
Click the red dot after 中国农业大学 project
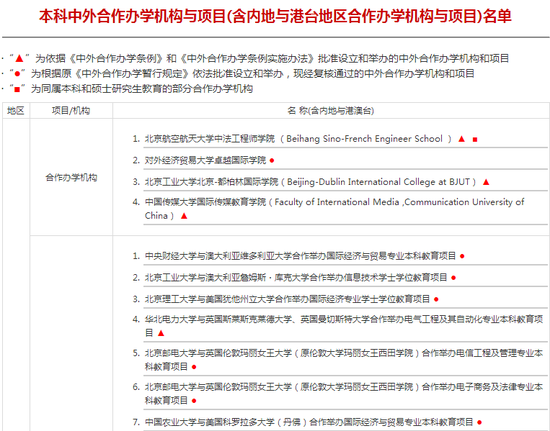tap(479, 422)
